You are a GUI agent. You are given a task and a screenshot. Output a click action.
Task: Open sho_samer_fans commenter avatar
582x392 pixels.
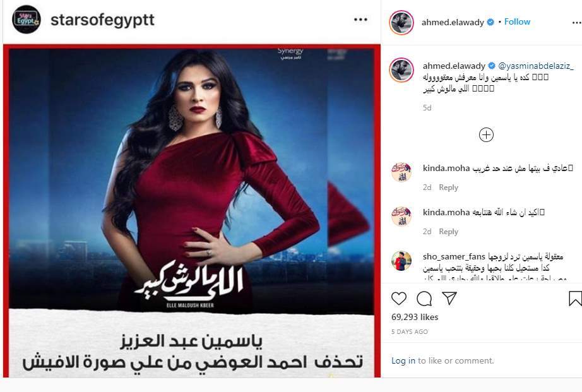(x=401, y=261)
